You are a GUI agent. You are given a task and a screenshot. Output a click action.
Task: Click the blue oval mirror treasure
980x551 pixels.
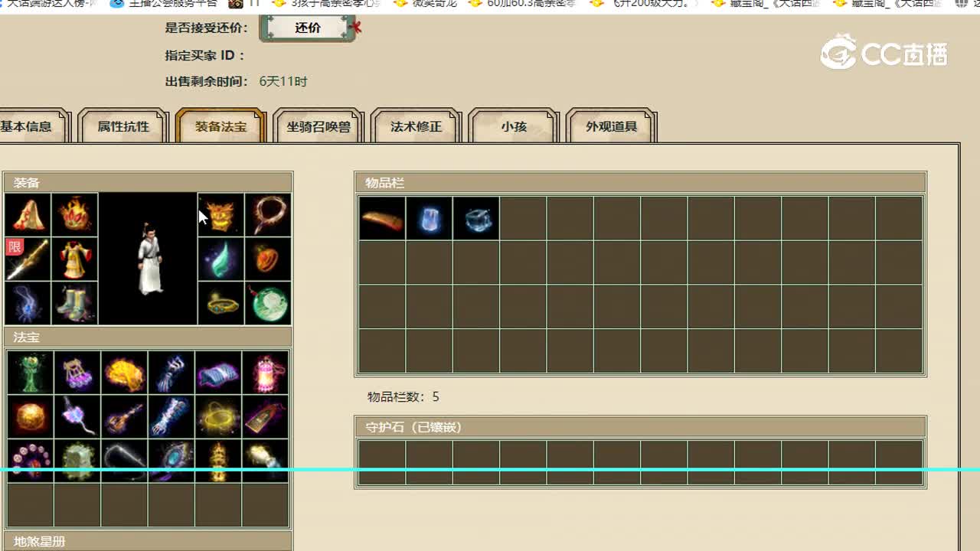[x=171, y=461]
